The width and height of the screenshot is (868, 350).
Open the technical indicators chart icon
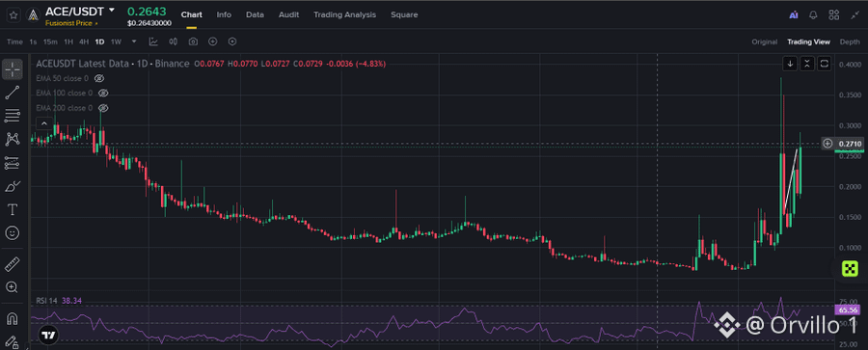[x=153, y=41]
